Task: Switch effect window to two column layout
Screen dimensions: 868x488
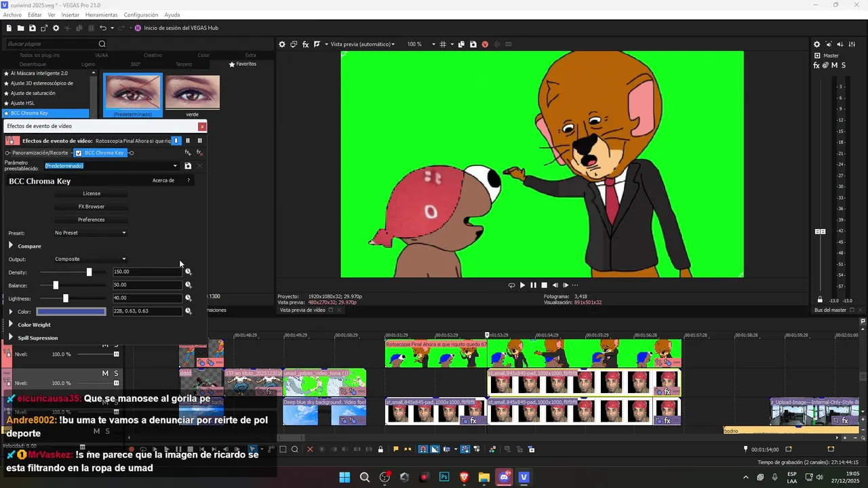Action: click(188, 140)
